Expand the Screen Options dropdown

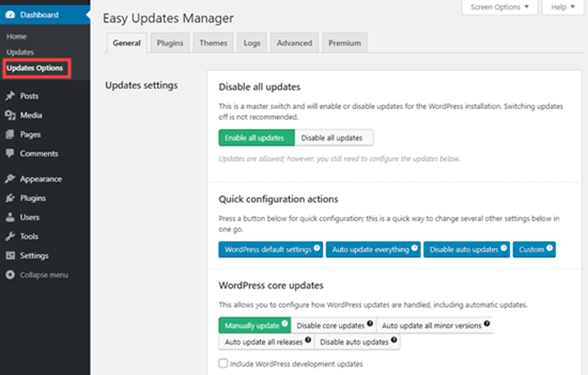tap(500, 7)
